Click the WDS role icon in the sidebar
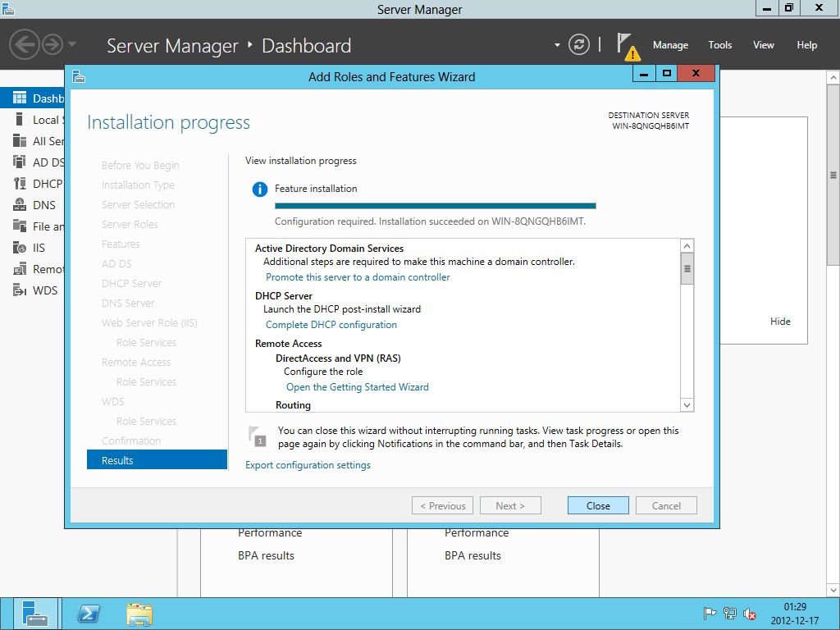 tap(20, 290)
